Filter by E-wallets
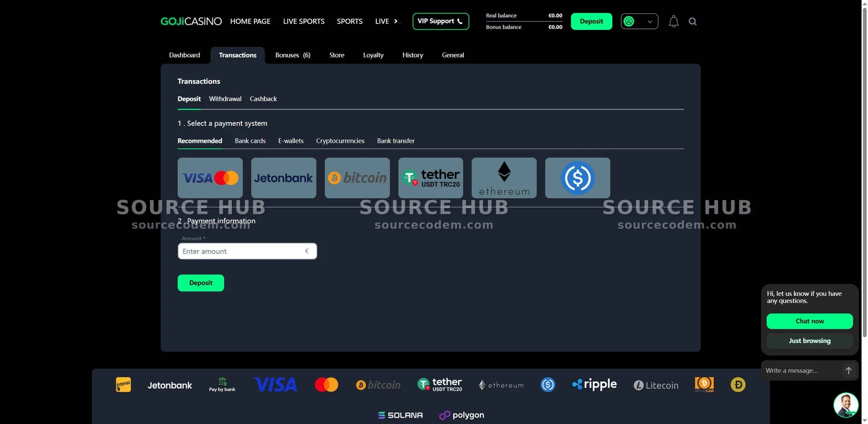The height and width of the screenshot is (424, 868). point(291,141)
